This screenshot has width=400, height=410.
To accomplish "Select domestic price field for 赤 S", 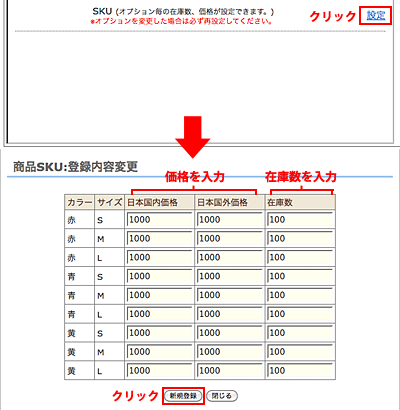I will click(x=160, y=220).
